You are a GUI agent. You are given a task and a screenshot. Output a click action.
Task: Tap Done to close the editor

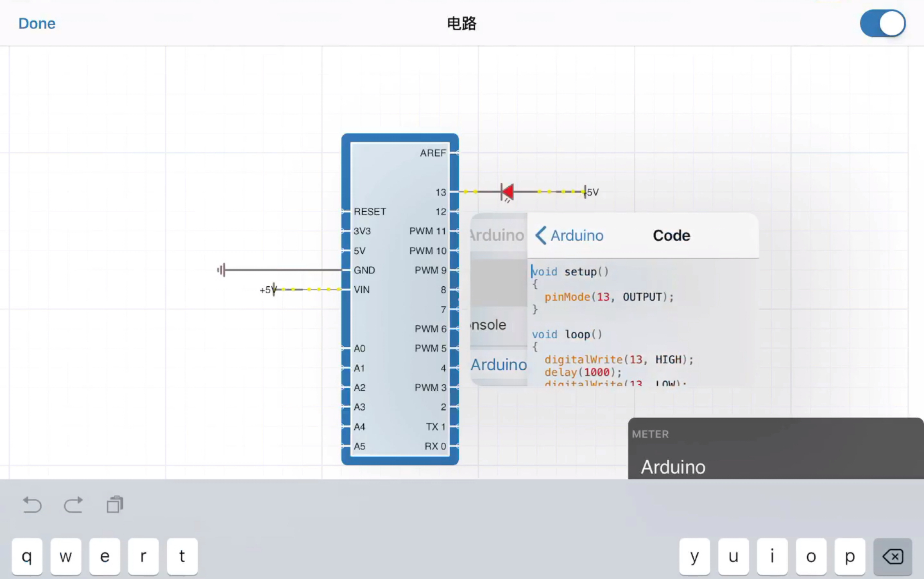tap(37, 23)
